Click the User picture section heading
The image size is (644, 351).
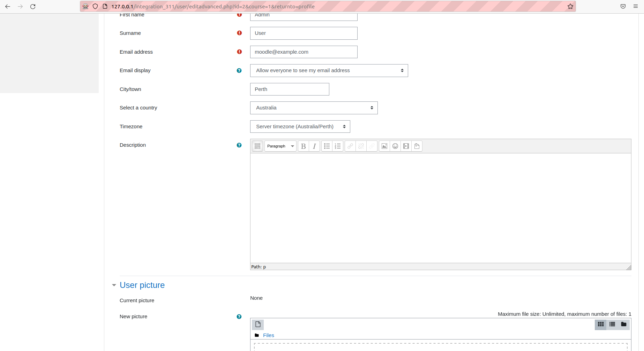tap(142, 285)
